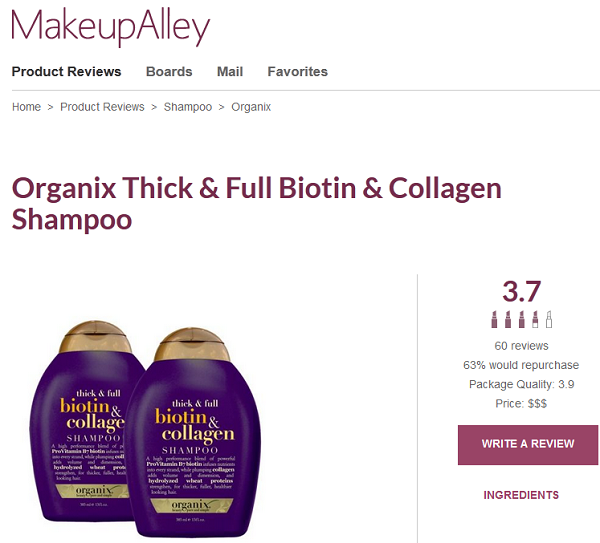Viewport: 600px width, 543px height.
Task: Open the 60 reviews link
Action: pyautogui.click(x=521, y=346)
